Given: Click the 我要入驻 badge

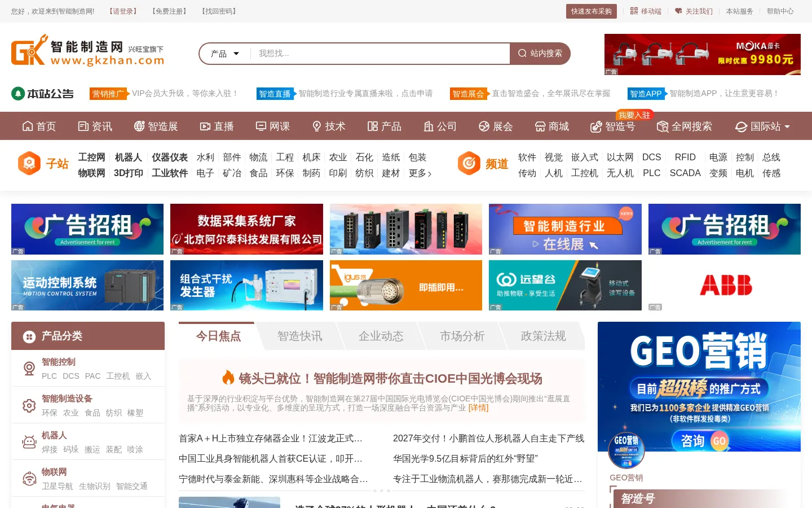Looking at the screenshot, I should tap(634, 115).
